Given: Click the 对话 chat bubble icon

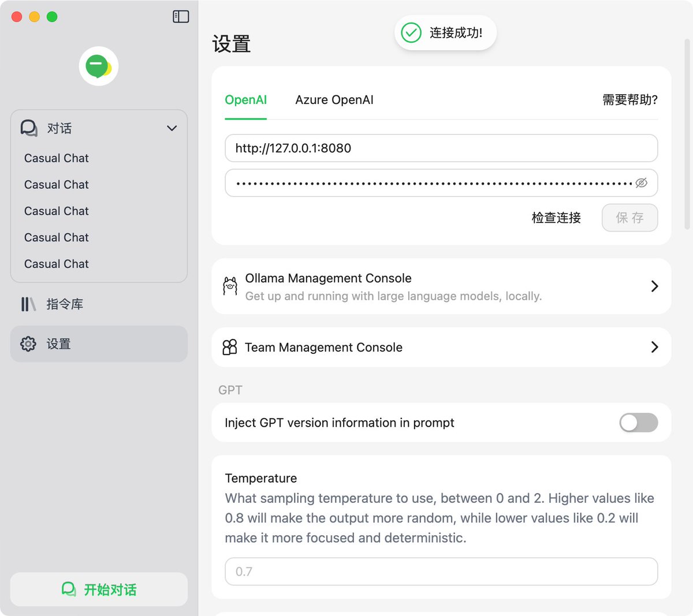Looking at the screenshot, I should point(29,128).
